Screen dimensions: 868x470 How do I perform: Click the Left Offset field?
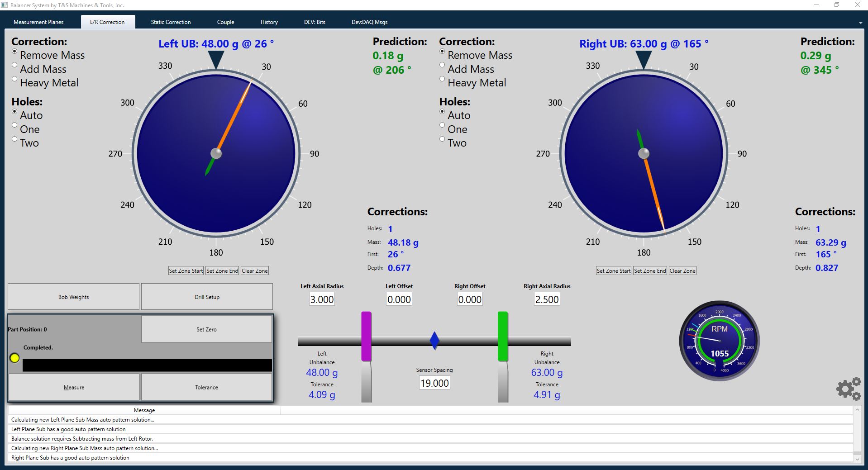pyautogui.click(x=399, y=299)
